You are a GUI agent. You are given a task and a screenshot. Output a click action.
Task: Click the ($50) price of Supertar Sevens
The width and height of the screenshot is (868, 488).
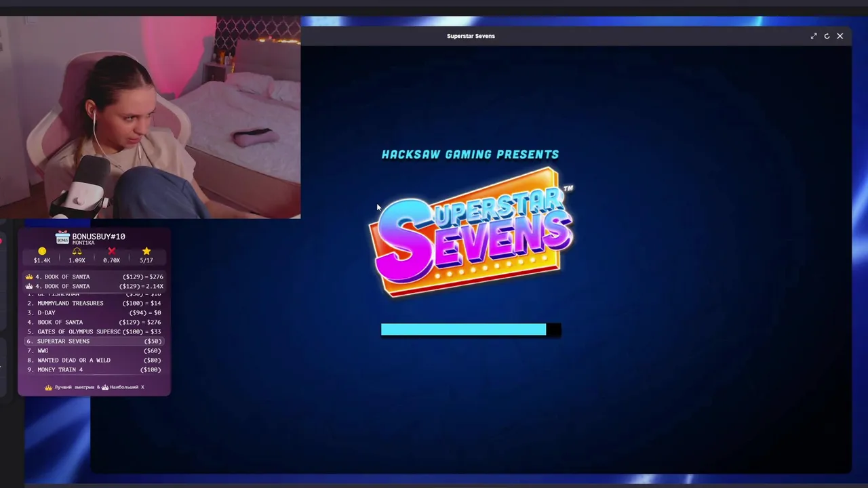(153, 341)
